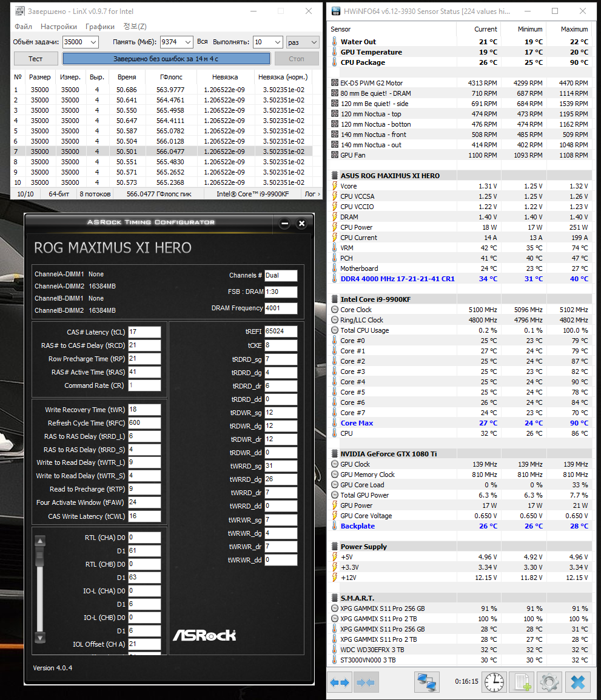Image resolution: width=601 pixels, height=700 pixels.
Task: Select the Ring/LLC Clock sensor row
Action: tap(460, 319)
